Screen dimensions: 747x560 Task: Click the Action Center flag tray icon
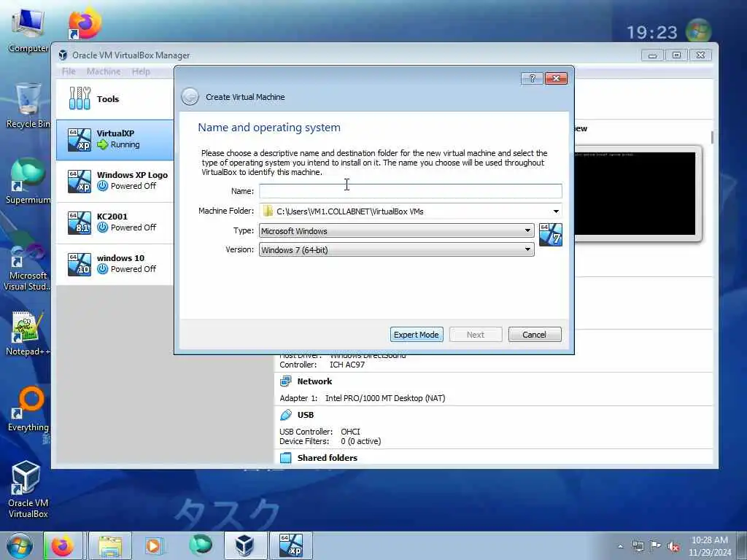656,546
